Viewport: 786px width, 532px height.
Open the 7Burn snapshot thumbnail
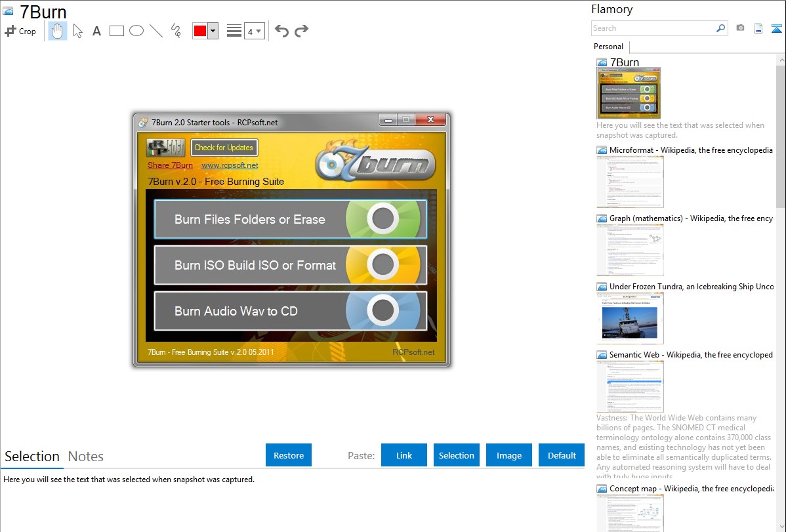tap(629, 93)
